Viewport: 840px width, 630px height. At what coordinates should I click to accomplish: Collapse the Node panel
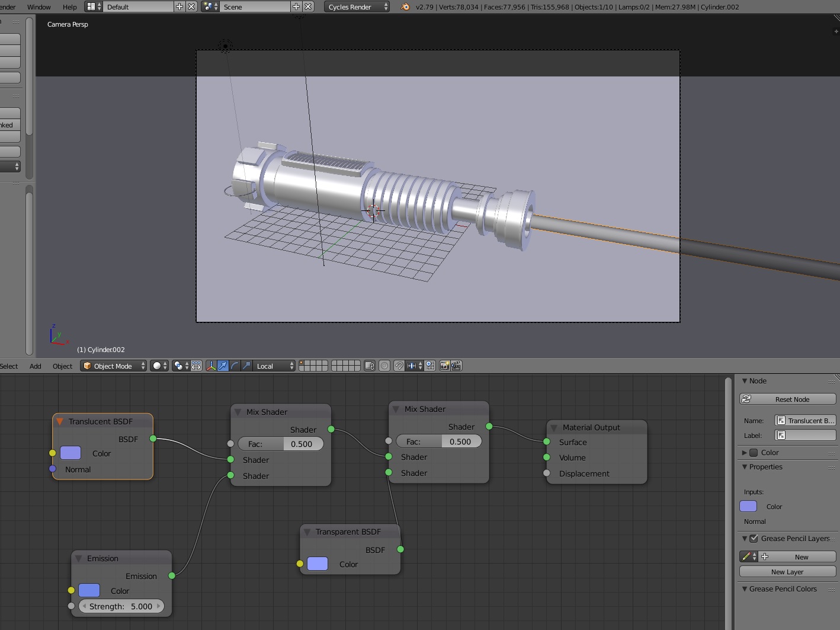(745, 380)
